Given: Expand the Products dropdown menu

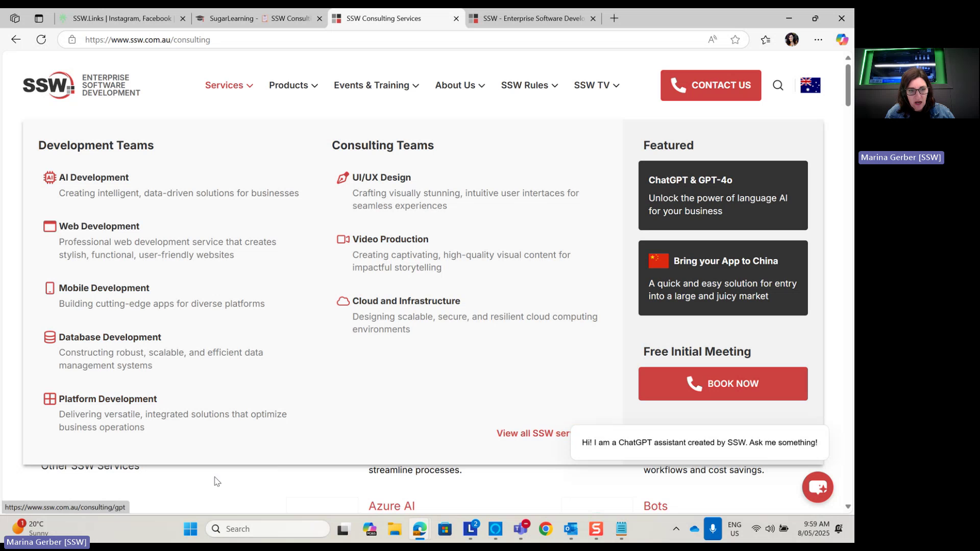Looking at the screenshot, I should coord(293,85).
